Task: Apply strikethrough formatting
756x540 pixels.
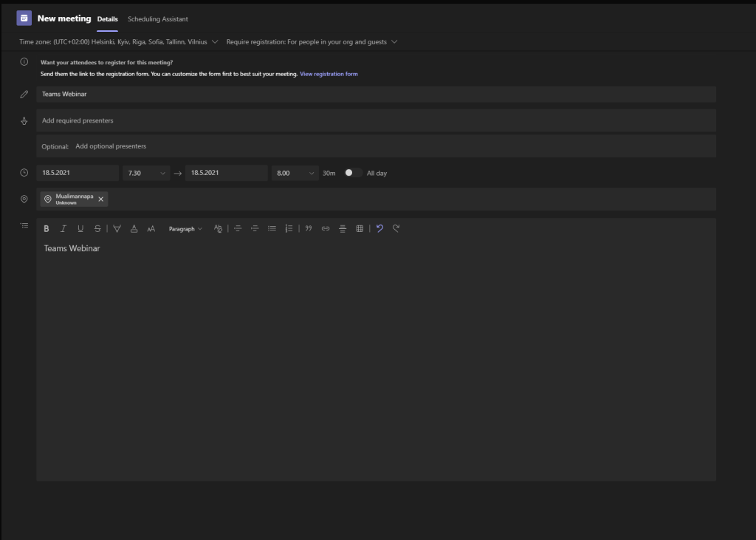Action: [97, 229]
